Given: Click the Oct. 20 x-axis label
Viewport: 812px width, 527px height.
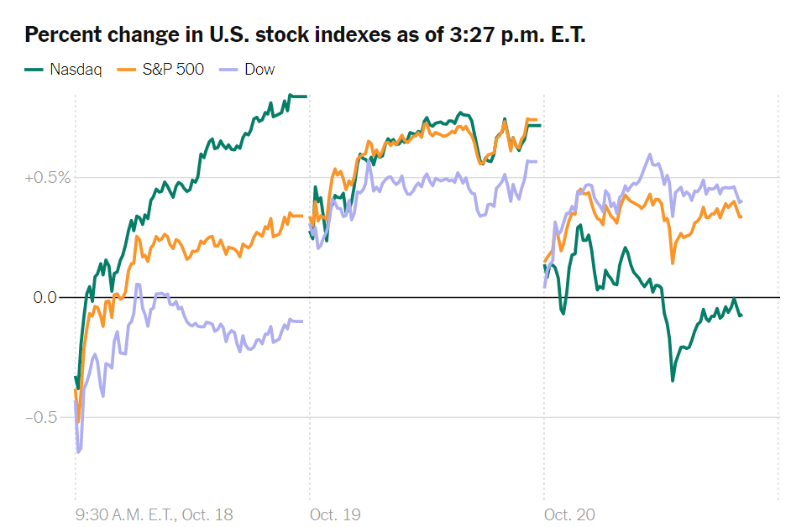Looking at the screenshot, I should coord(569,514).
